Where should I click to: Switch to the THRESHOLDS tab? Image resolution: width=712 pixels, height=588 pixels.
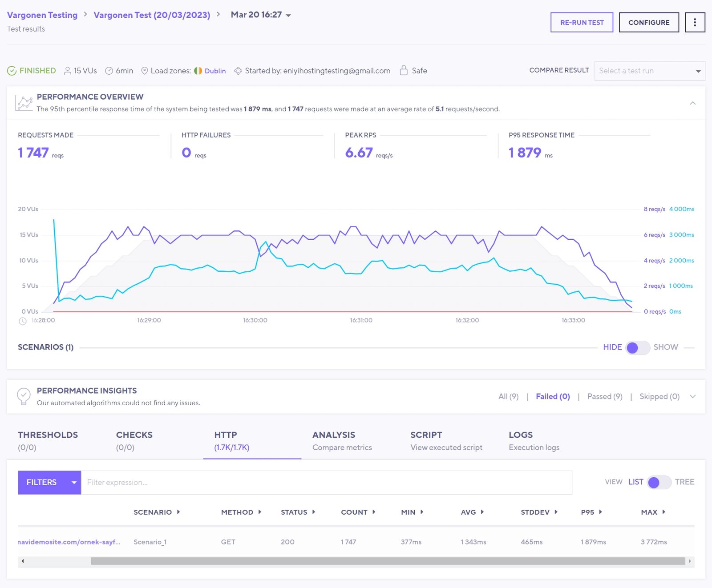pos(48,441)
